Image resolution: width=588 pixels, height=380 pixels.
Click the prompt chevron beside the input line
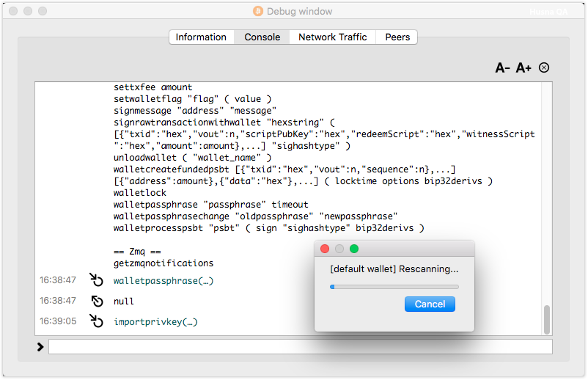coord(40,347)
